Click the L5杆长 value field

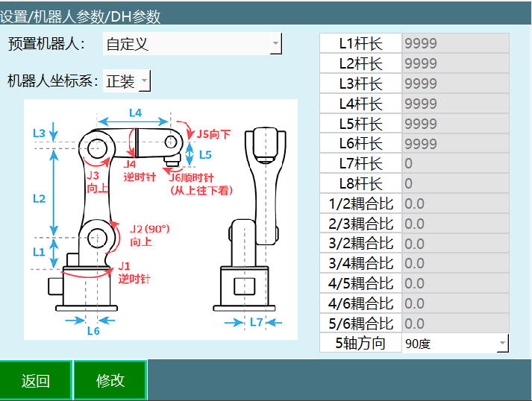click(455, 124)
